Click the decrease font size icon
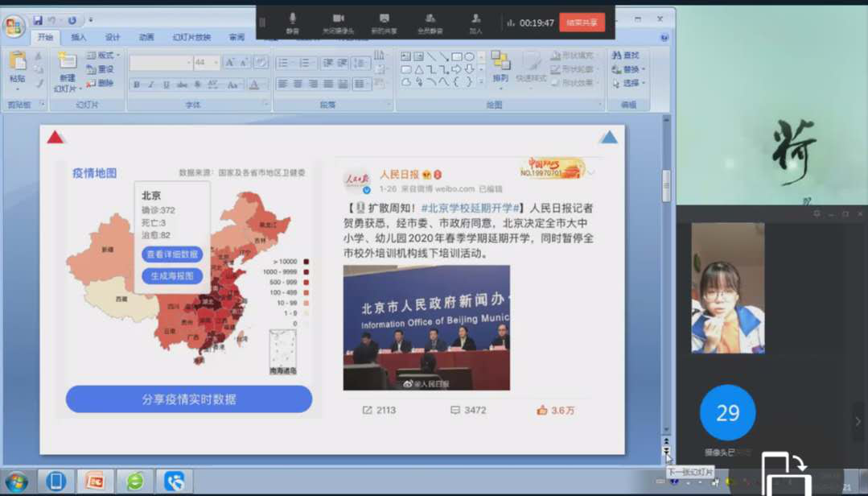The width and height of the screenshot is (868, 496). click(x=244, y=63)
